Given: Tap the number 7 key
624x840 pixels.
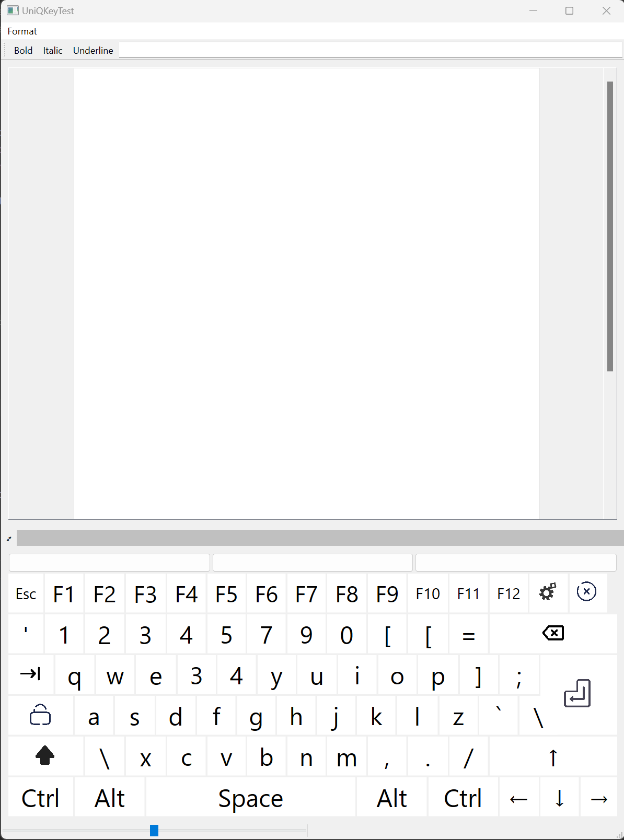Looking at the screenshot, I should [x=267, y=634].
